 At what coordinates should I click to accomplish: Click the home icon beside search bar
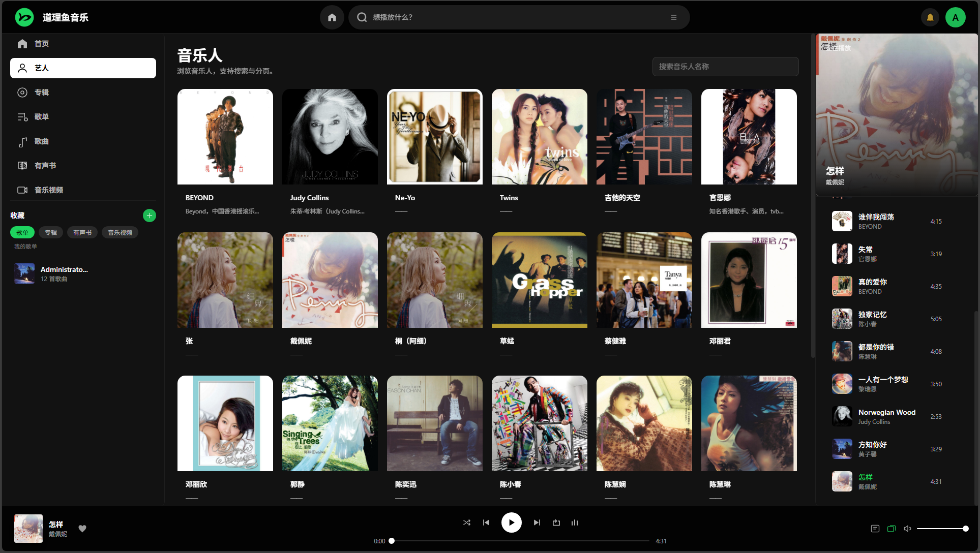point(332,17)
